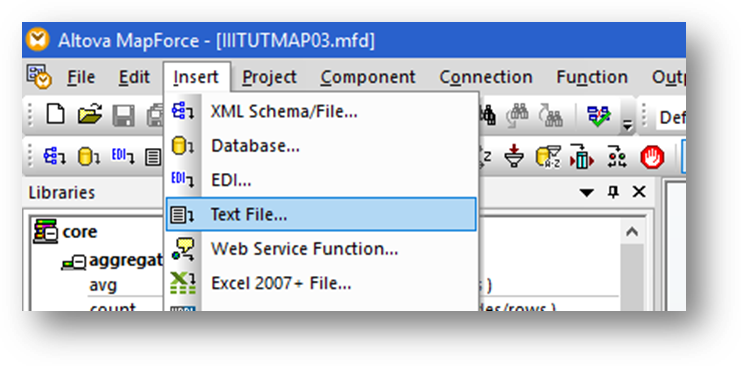Click the Insert XML Schema toolbar icon
The width and height of the screenshot is (741, 366).
click(x=55, y=157)
